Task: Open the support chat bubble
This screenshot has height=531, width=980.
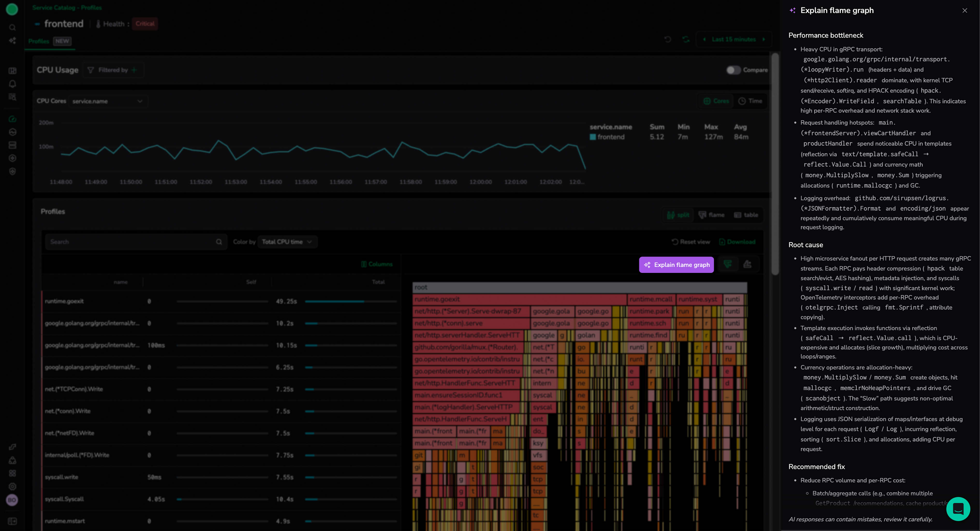Action: tap(958, 509)
